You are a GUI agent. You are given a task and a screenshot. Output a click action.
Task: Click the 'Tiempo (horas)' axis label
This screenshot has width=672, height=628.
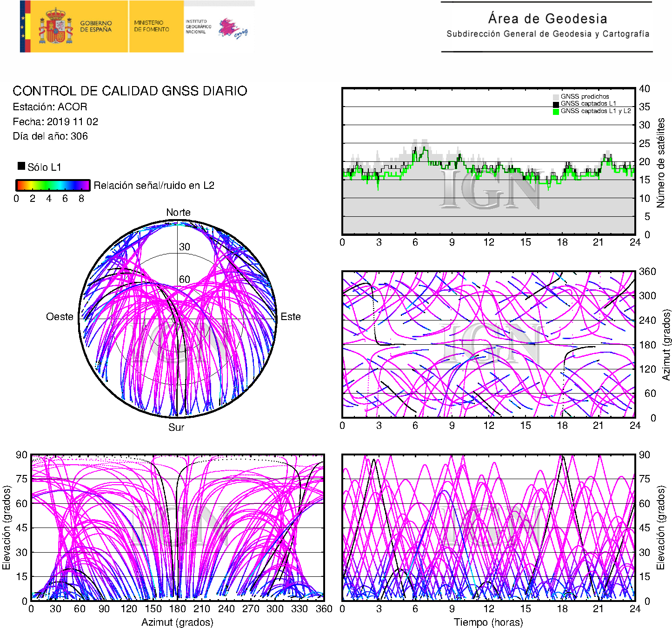pos(488,622)
